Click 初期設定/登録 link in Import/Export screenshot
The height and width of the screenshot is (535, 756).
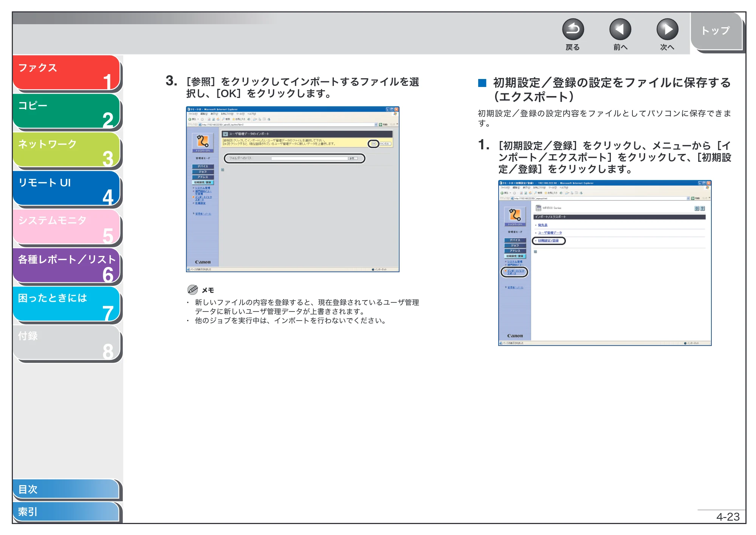548,241
